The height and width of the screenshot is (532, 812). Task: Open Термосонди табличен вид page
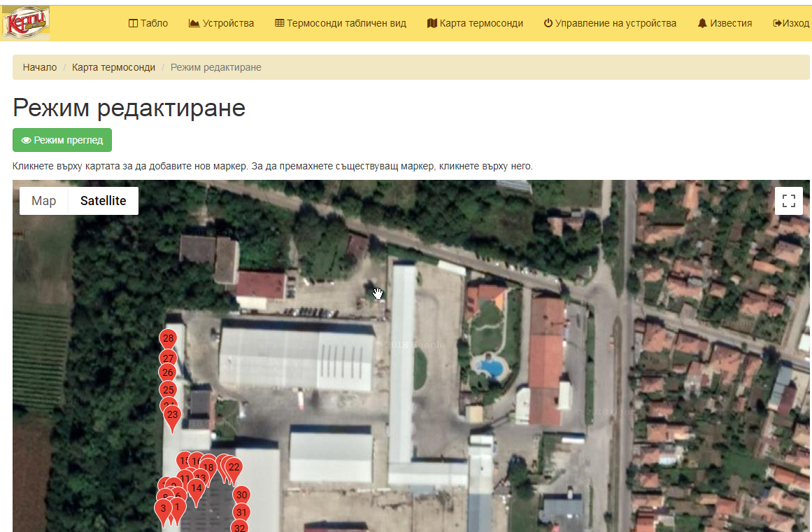point(340,23)
